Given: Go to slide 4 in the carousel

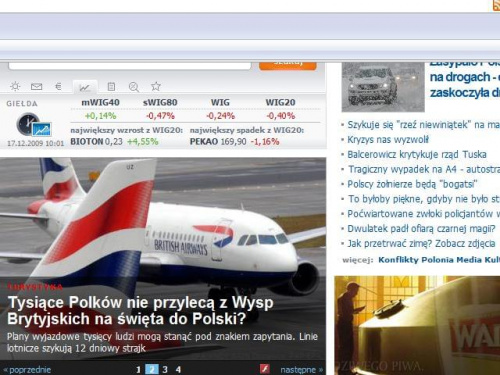Looking at the screenshot, I should click(178, 369).
